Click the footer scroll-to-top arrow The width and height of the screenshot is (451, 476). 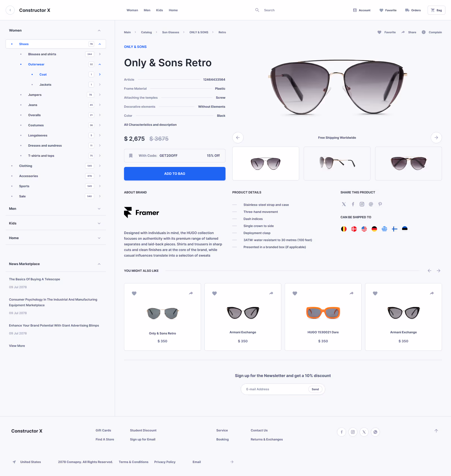click(x=436, y=431)
